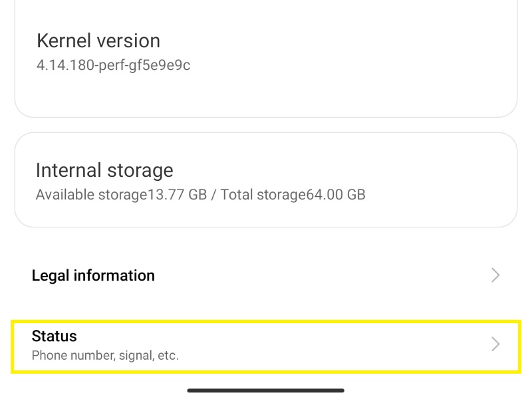Select the Available storage 13.77 GB text

[121, 195]
